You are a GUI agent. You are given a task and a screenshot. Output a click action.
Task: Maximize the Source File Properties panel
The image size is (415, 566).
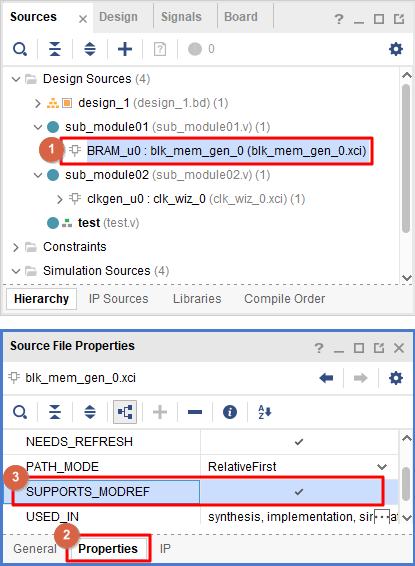(359, 348)
